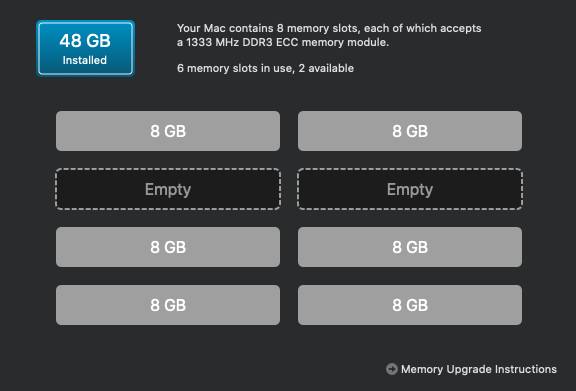
Task: Click the "48 GB" number in badge
Action: pos(85,40)
